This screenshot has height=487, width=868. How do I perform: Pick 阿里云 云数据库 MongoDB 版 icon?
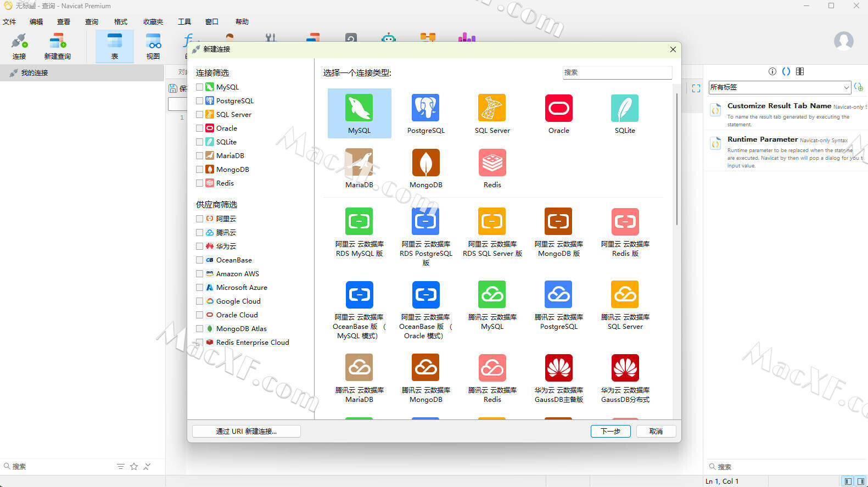(x=558, y=221)
